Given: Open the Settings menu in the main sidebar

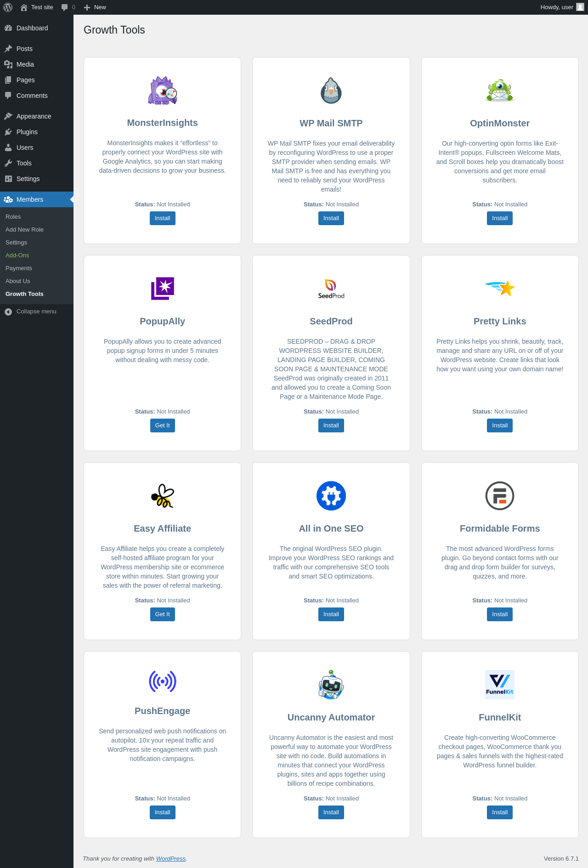Looking at the screenshot, I should 37,179.
